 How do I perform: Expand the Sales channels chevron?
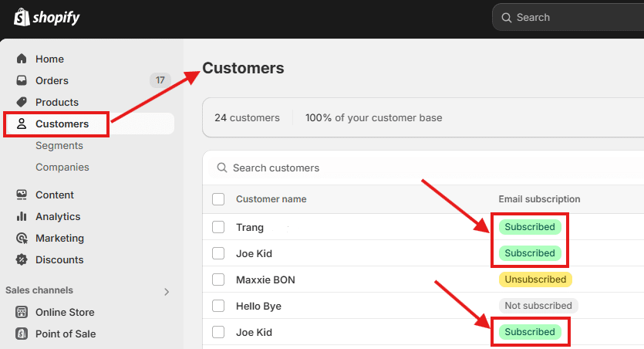167,292
